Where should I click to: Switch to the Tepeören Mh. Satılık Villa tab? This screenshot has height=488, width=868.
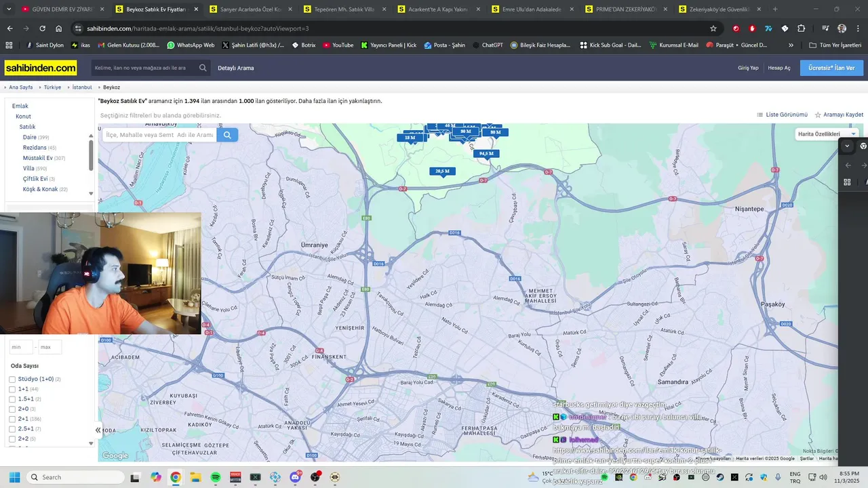coord(344,9)
